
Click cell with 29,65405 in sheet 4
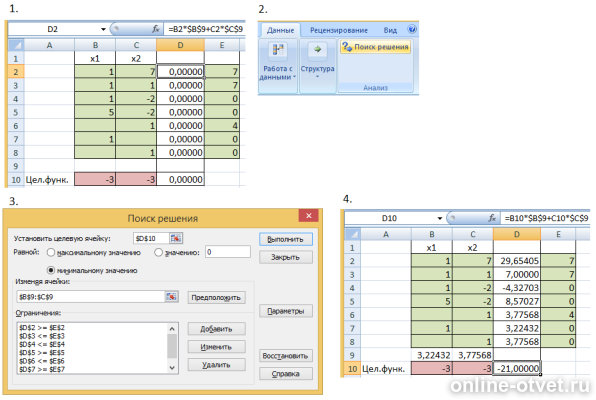517,261
